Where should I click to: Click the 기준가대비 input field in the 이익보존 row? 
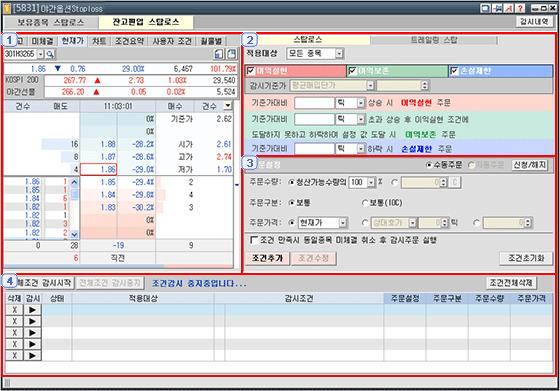[314, 119]
